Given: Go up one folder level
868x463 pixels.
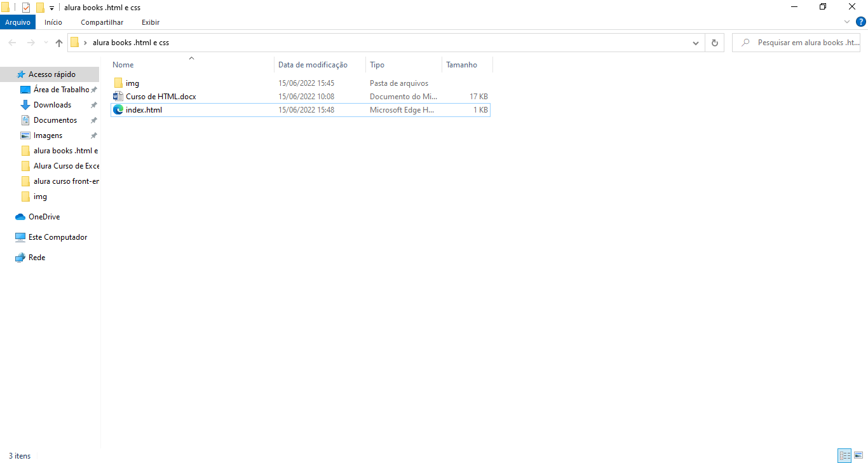Looking at the screenshot, I should 59,43.
